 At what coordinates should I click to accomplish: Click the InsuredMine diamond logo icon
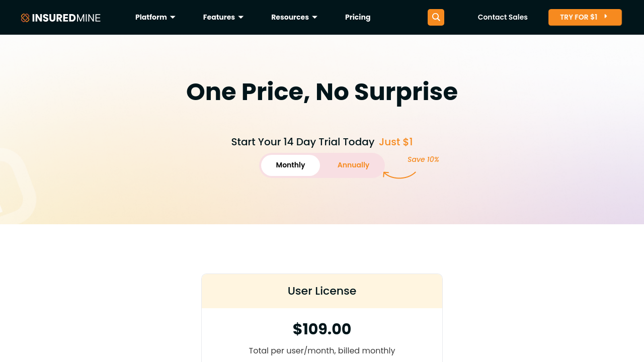click(x=25, y=18)
